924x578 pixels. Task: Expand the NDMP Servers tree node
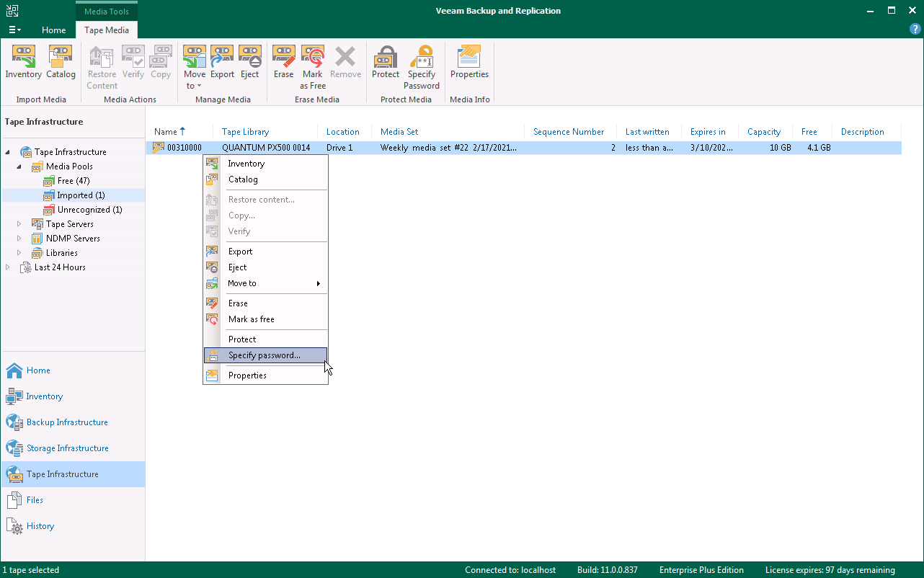[x=19, y=239]
